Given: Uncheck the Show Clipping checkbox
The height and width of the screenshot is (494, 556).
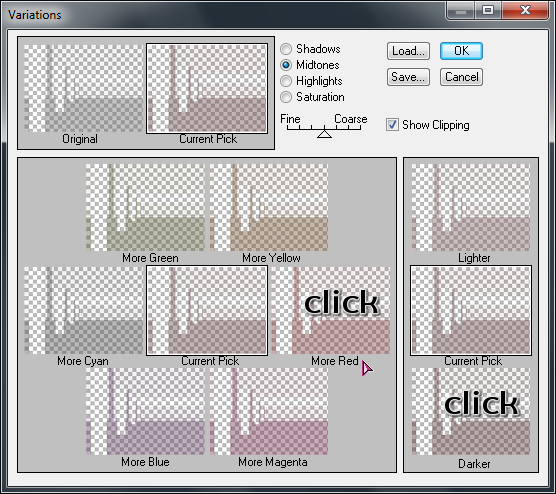Looking at the screenshot, I should (392, 125).
